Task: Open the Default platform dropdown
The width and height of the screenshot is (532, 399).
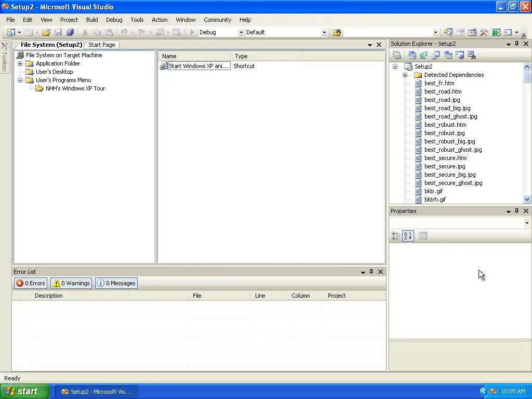Action: 324,32
